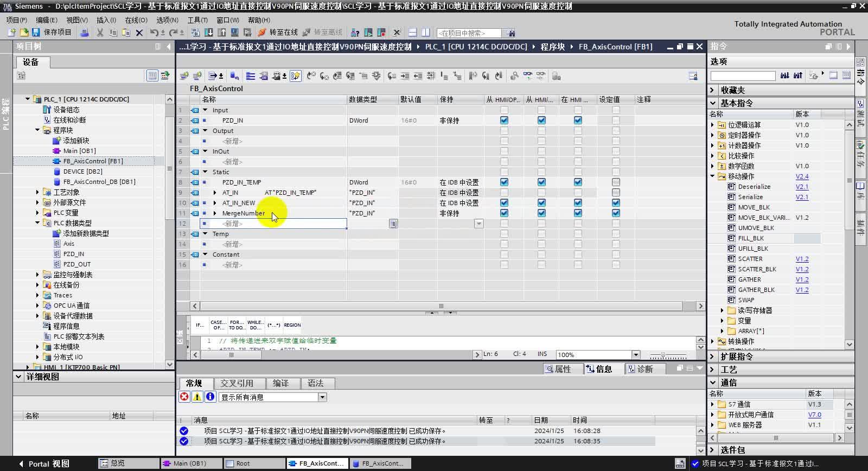Toggle setpoint checkbox for PZD_IN_TEMP row
The image size is (868, 471).
point(616,182)
